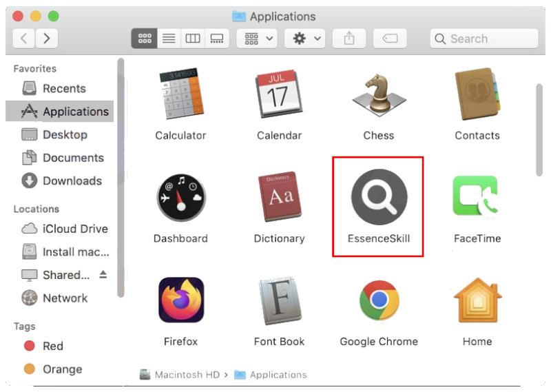This screenshot has width=551, height=392.
Task: Select Applications in the sidebar
Action: [x=59, y=111]
